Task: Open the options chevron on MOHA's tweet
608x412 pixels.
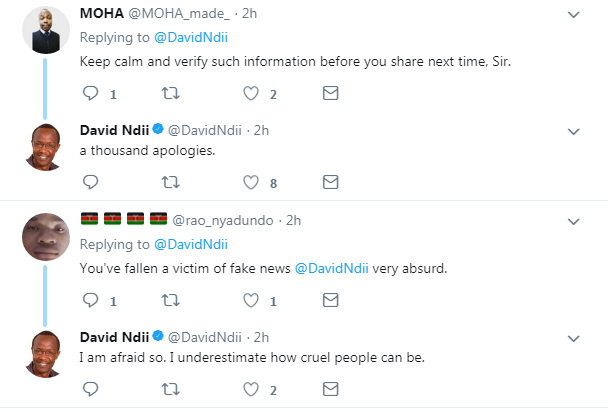Action: [x=573, y=15]
